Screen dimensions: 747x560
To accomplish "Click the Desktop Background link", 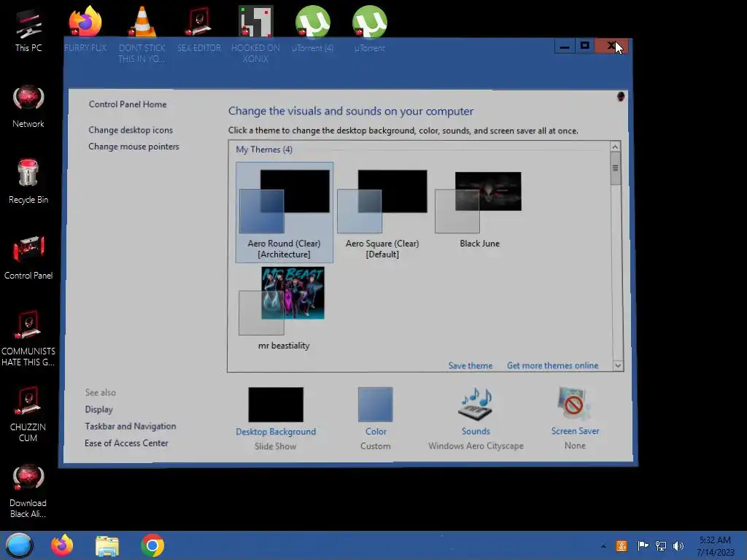I will point(276,432).
